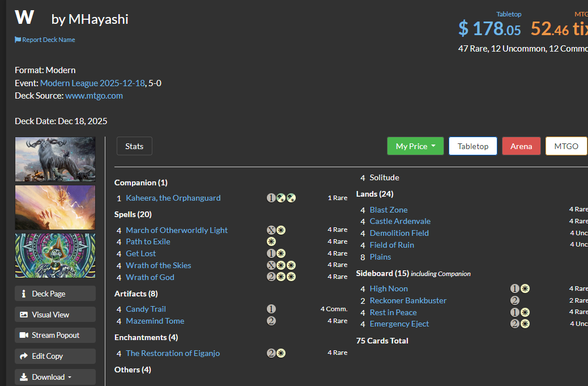Select the Kaheera cat artwork thumbnail
This screenshot has width=588, height=386.
pyautogui.click(x=55, y=159)
